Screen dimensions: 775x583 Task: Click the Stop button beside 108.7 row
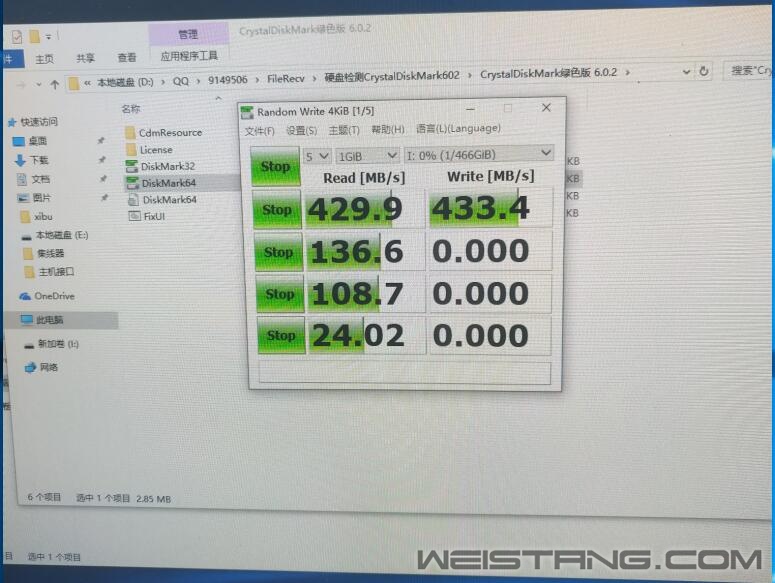tap(280, 294)
